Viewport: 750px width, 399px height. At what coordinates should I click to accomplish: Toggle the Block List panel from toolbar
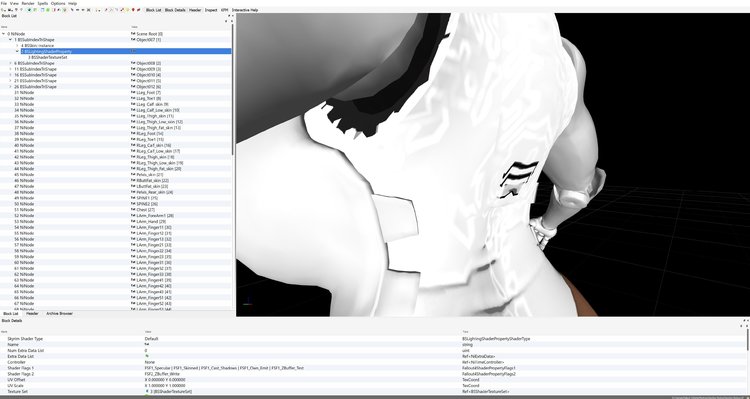[154, 10]
